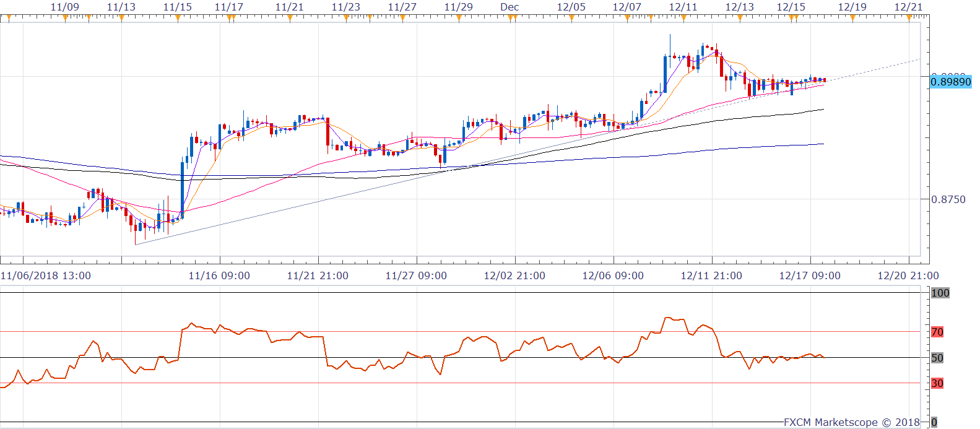Select the 12/05 date label on top axis

tap(571, 7)
